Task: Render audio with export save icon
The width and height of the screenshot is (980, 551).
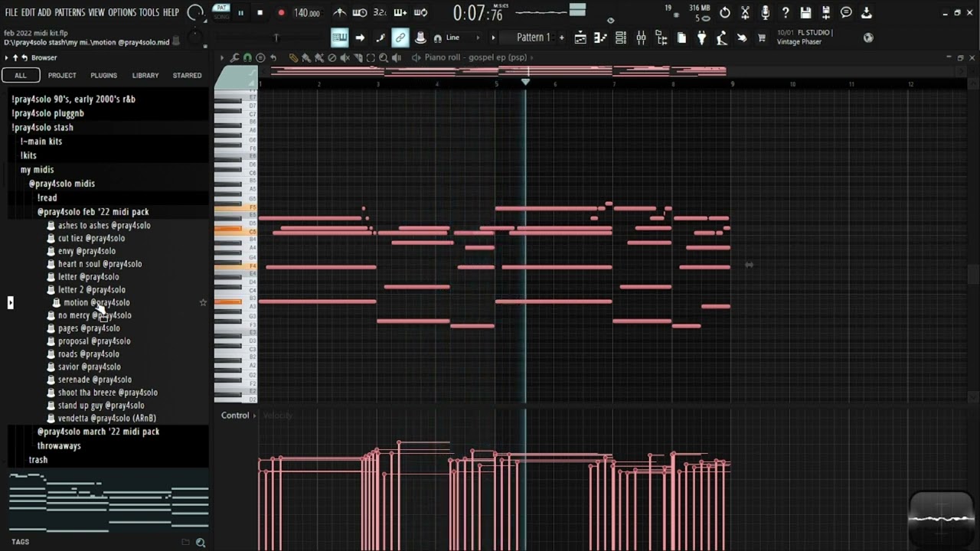Action: [826, 13]
